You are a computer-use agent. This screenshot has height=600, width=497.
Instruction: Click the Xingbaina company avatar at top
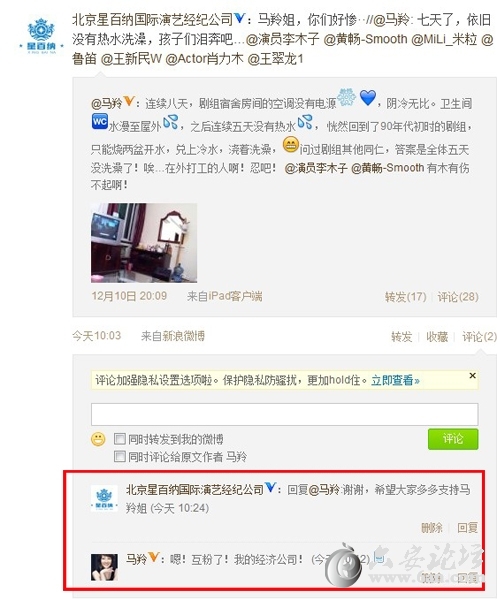tap(41, 36)
